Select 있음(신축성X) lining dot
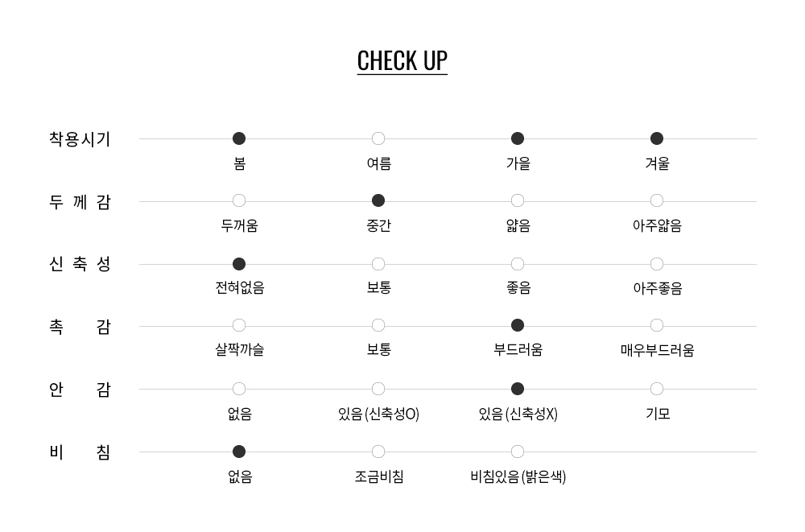This screenshot has width=805, height=532. coord(518,389)
